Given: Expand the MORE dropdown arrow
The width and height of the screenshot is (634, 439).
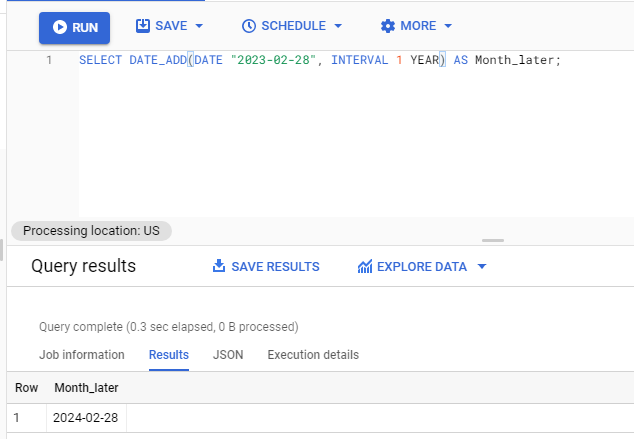Looking at the screenshot, I should click(448, 26).
